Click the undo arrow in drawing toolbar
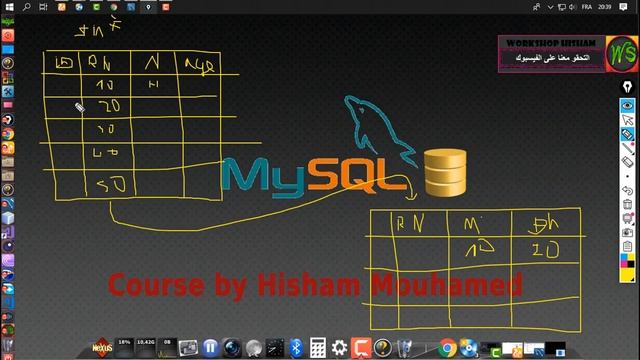 (x=627, y=191)
